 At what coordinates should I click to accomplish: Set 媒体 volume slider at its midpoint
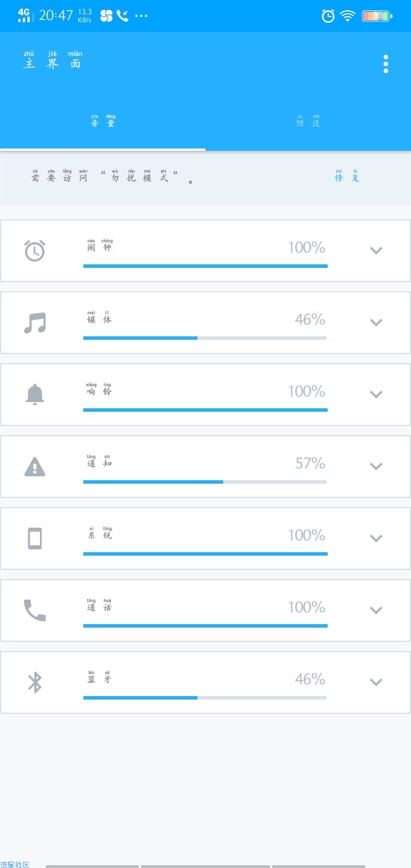[205, 338]
